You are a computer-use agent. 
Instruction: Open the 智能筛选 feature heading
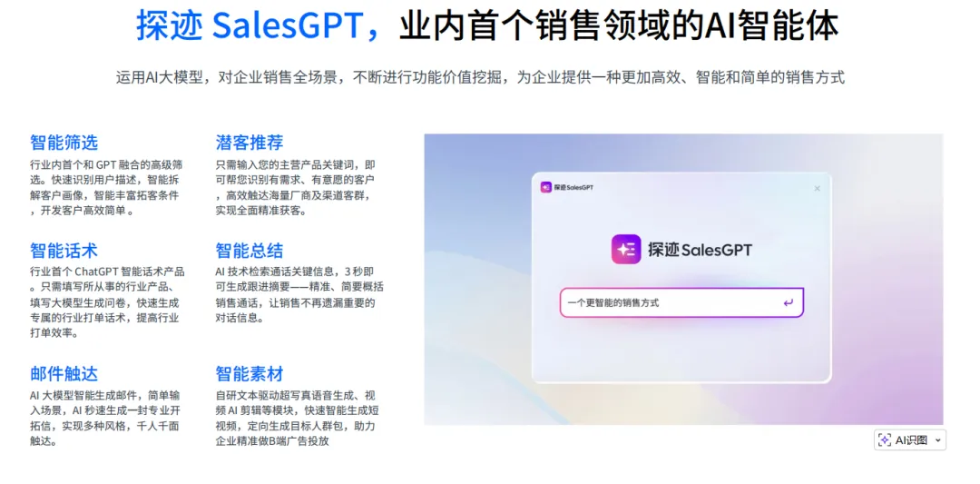pos(64,143)
